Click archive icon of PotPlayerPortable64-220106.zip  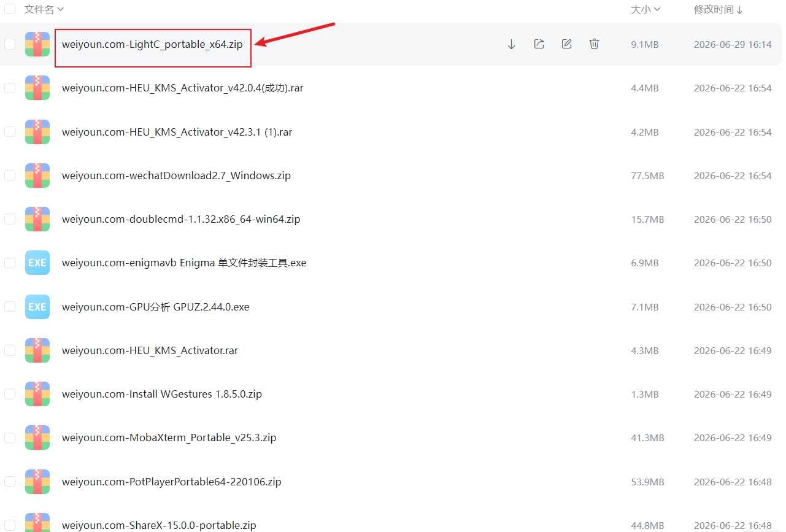(37, 482)
